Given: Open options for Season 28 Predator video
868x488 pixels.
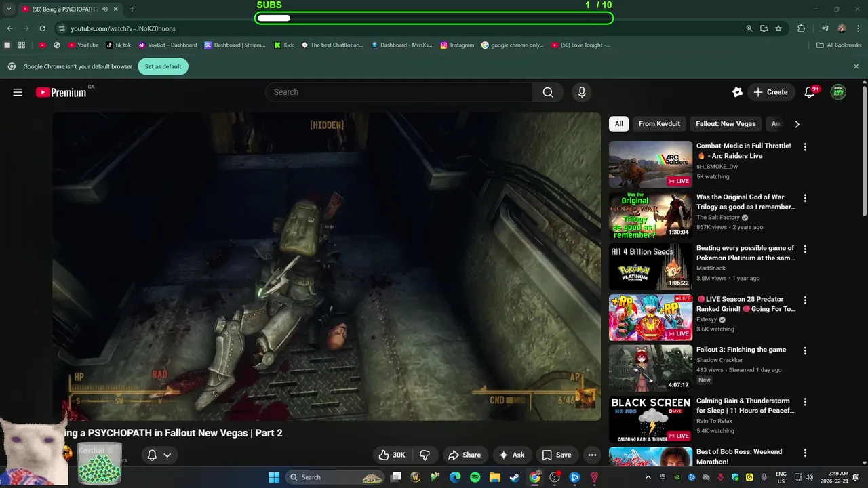Looking at the screenshot, I should (805, 300).
